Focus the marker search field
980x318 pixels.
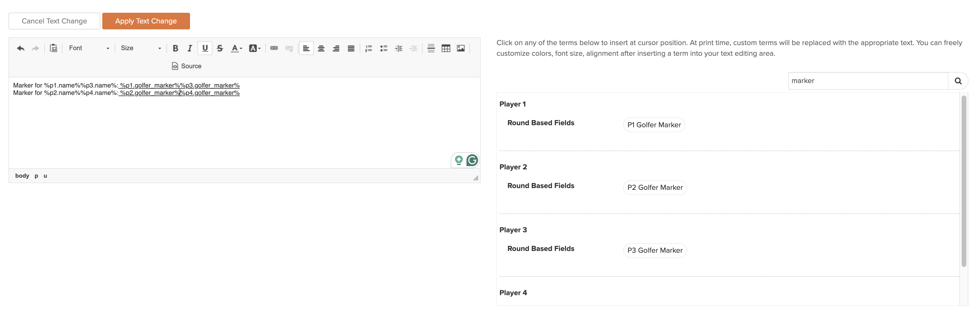click(x=868, y=81)
